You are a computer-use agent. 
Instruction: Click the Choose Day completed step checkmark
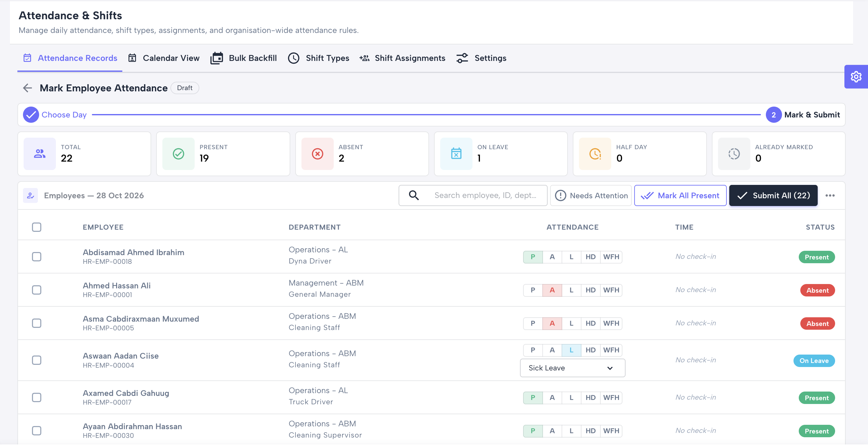31,115
